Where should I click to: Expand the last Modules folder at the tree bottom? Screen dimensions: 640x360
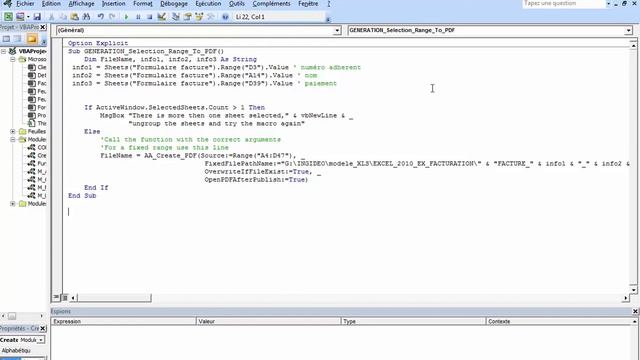[13, 204]
